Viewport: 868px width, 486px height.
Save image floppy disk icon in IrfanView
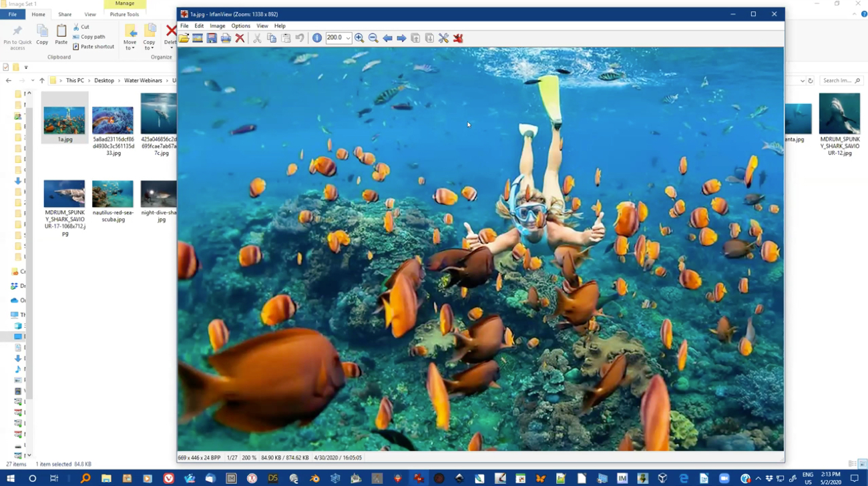212,38
